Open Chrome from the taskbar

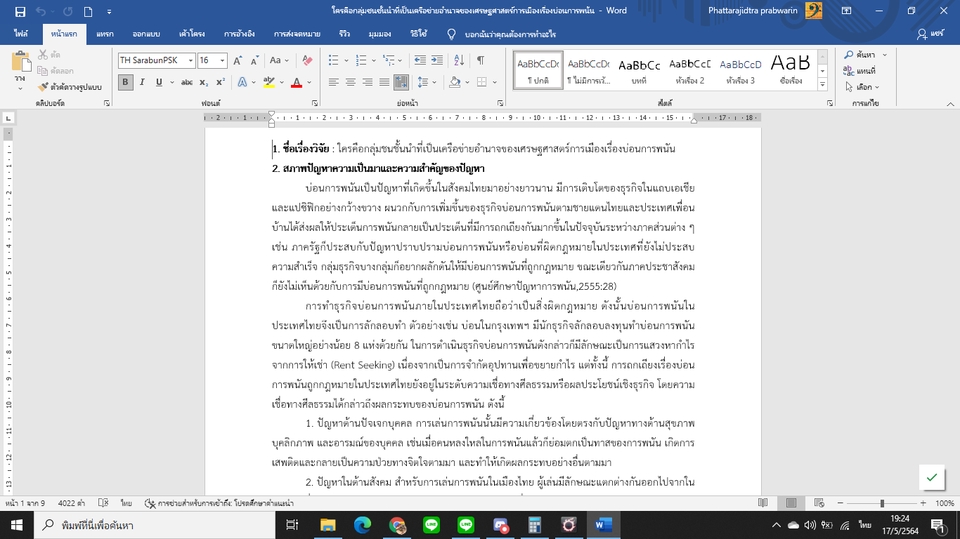[x=397, y=525]
